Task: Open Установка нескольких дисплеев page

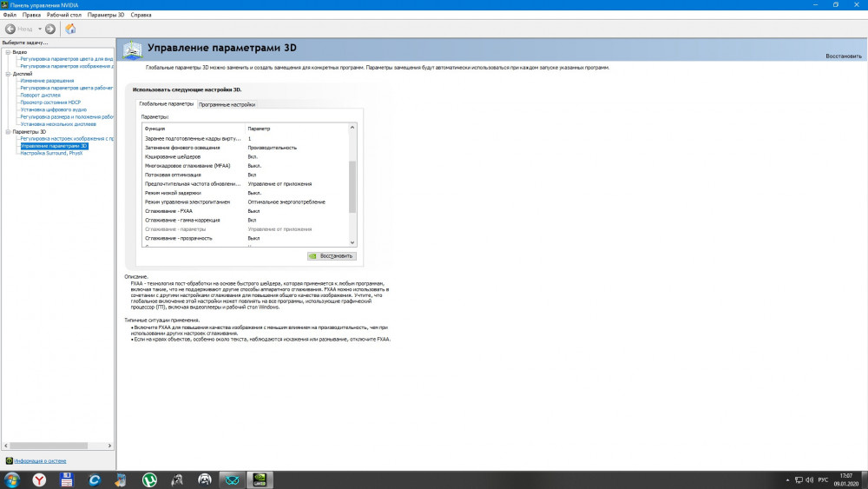Action: click(x=58, y=124)
